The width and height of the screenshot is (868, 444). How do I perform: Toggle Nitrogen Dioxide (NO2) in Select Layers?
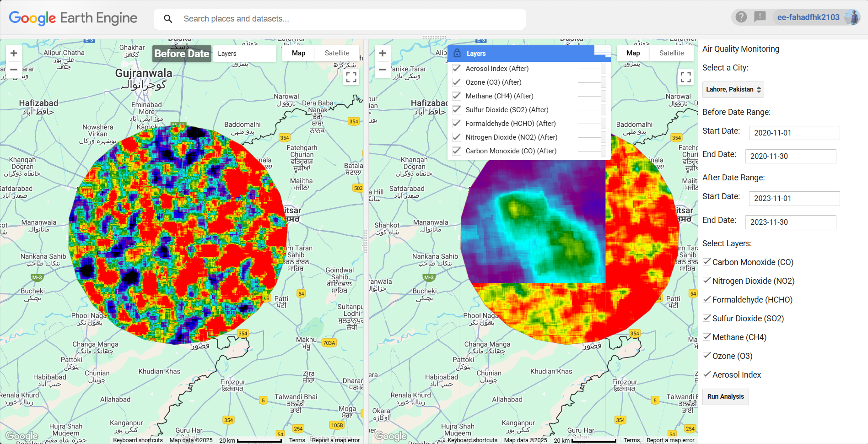pos(707,281)
